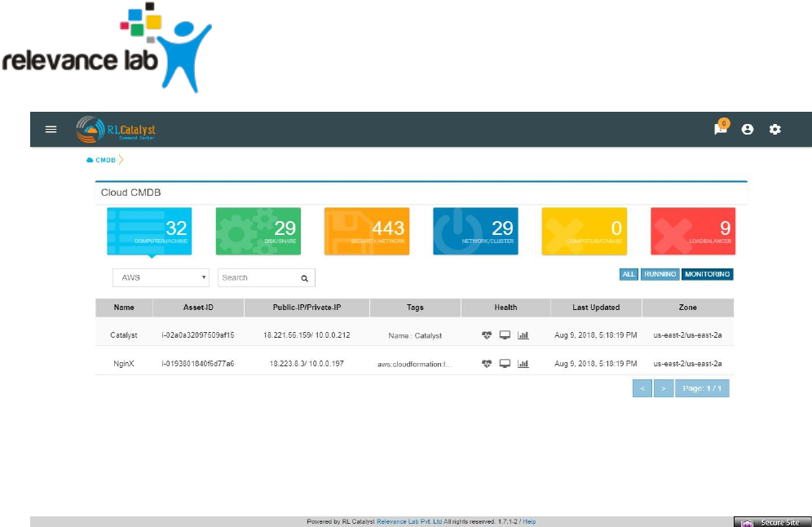812x527 pixels.
Task: Select the Disk/Share tile showing 29
Action: [x=258, y=231]
